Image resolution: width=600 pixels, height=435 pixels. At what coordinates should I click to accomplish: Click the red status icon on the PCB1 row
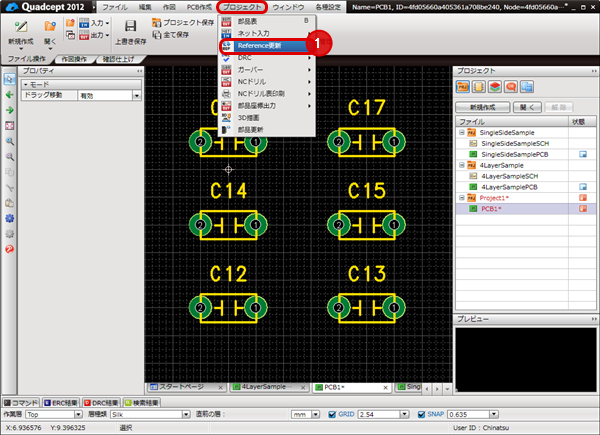pos(582,209)
